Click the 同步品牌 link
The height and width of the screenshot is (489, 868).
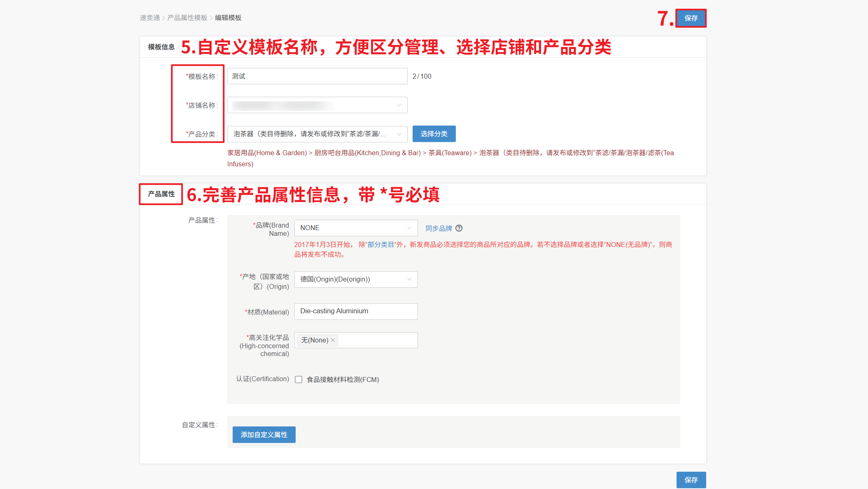pyautogui.click(x=439, y=228)
